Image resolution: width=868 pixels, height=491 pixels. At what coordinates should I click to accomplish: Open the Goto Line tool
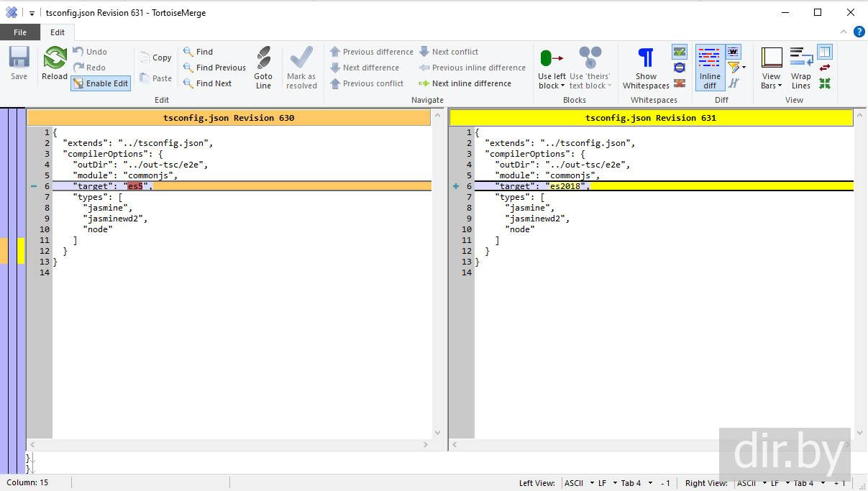263,68
